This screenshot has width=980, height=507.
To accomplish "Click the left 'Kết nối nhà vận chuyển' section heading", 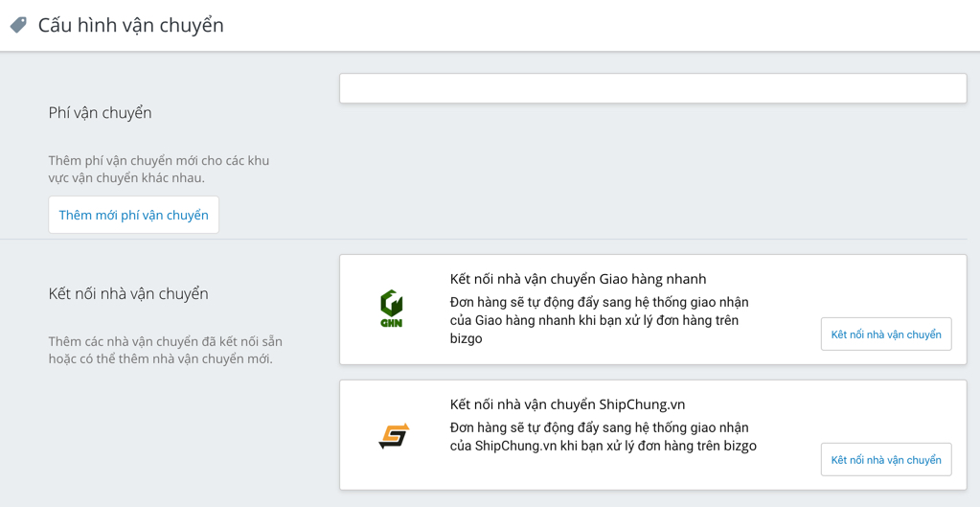I will [x=128, y=294].
